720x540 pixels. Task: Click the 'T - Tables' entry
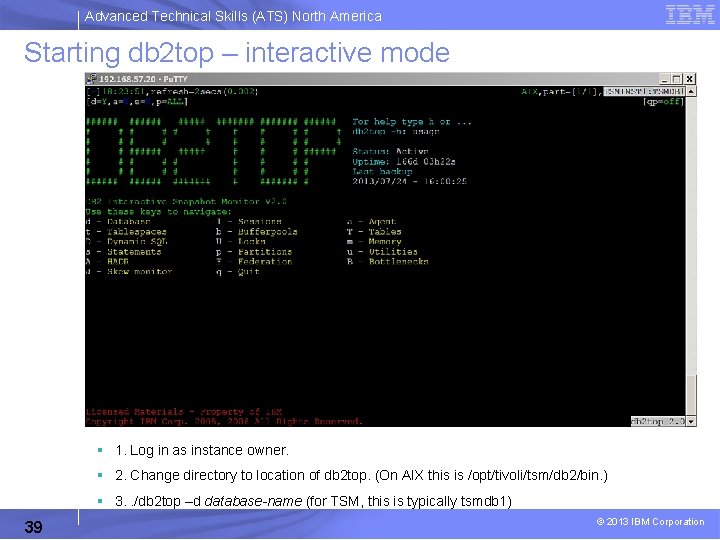click(374, 232)
